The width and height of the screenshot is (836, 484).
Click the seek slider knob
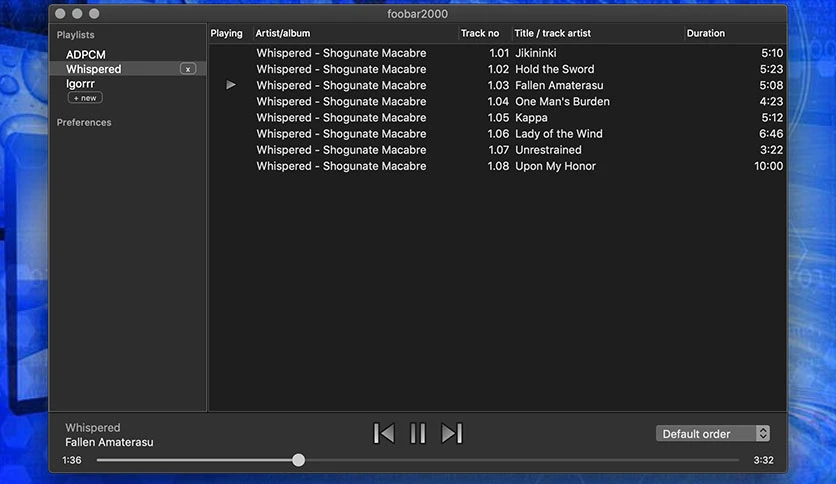click(x=299, y=460)
